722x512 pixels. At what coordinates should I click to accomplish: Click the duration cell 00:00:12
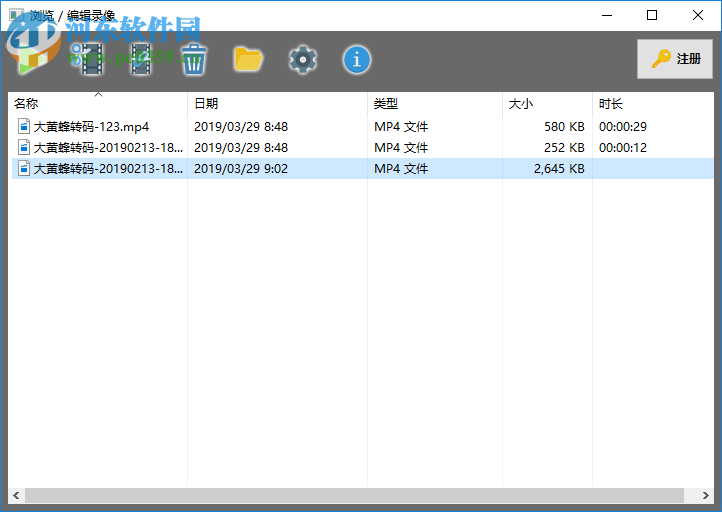[x=623, y=148]
